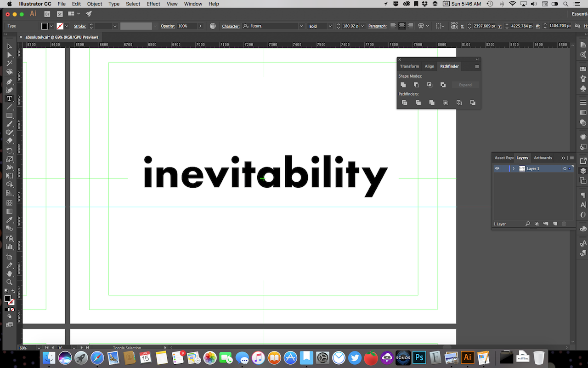Click the Crop pathfinder icon
This screenshot has height=368, width=588.
(445, 103)
